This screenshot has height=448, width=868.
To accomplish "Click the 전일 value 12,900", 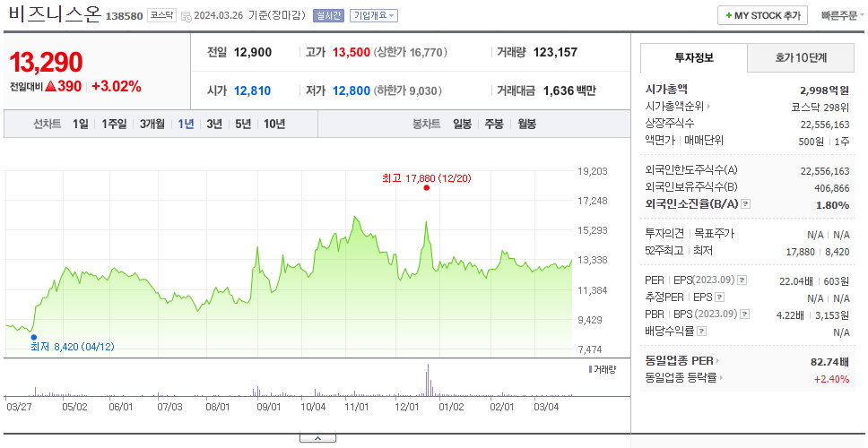I will pos(253,53).
